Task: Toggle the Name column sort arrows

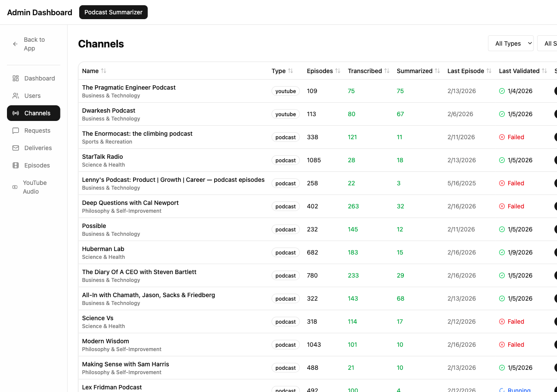Action: [104, 71]
